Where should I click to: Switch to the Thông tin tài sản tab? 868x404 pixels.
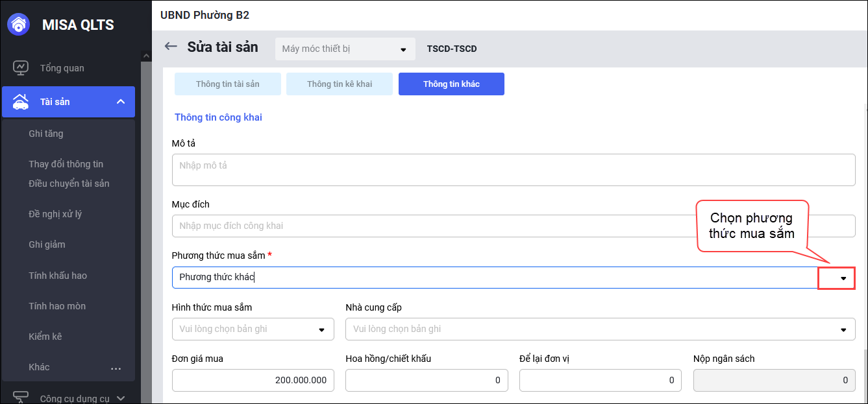[x=227, y=84]
